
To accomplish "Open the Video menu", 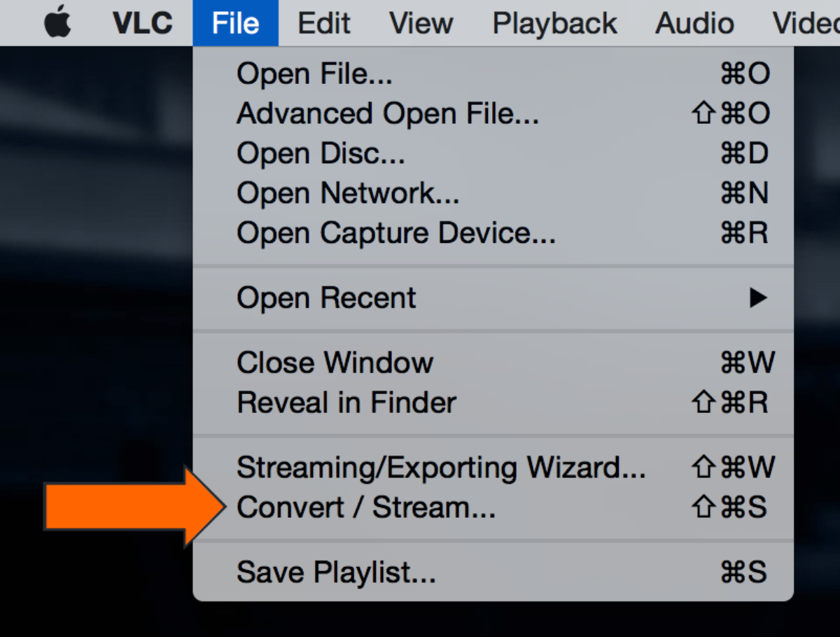I will coord(805,23).
